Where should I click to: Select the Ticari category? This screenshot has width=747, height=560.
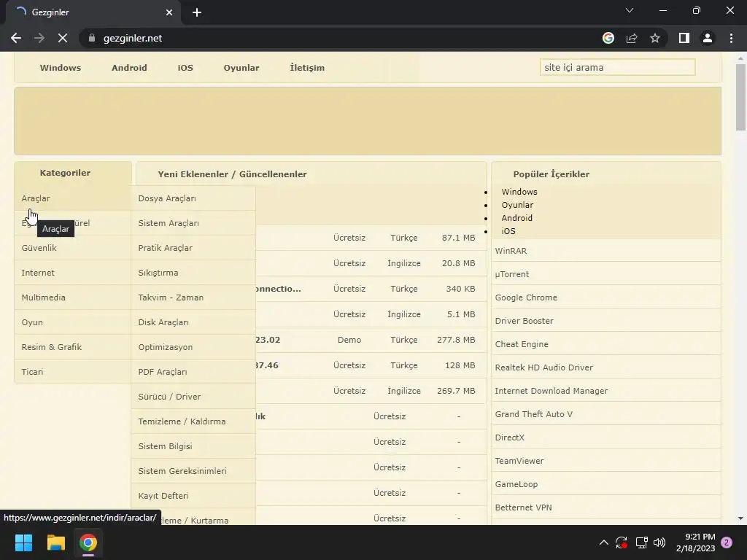click(73, 371)
